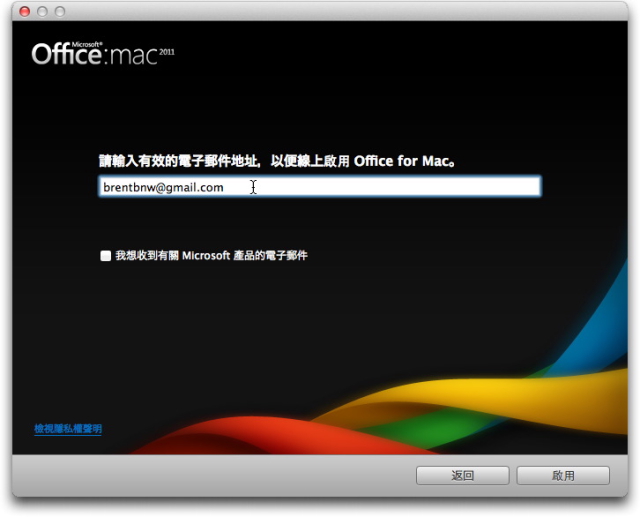
Task: Open the 檢視隱私權聲明 privacy statement link
Action: [68, 428]
